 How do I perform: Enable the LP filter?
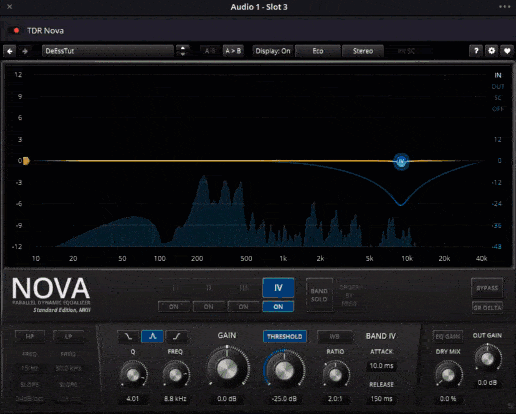click(x=68, y=336)
